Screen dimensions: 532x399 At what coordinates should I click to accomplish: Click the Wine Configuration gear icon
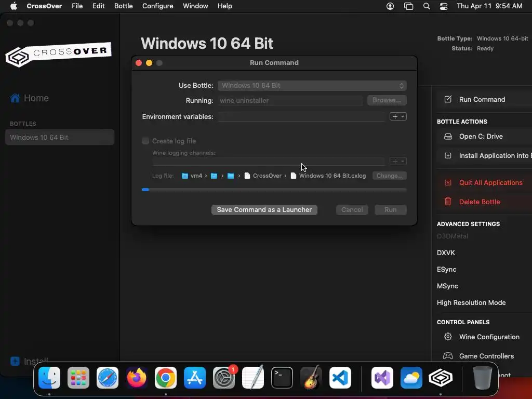(448, 337)
